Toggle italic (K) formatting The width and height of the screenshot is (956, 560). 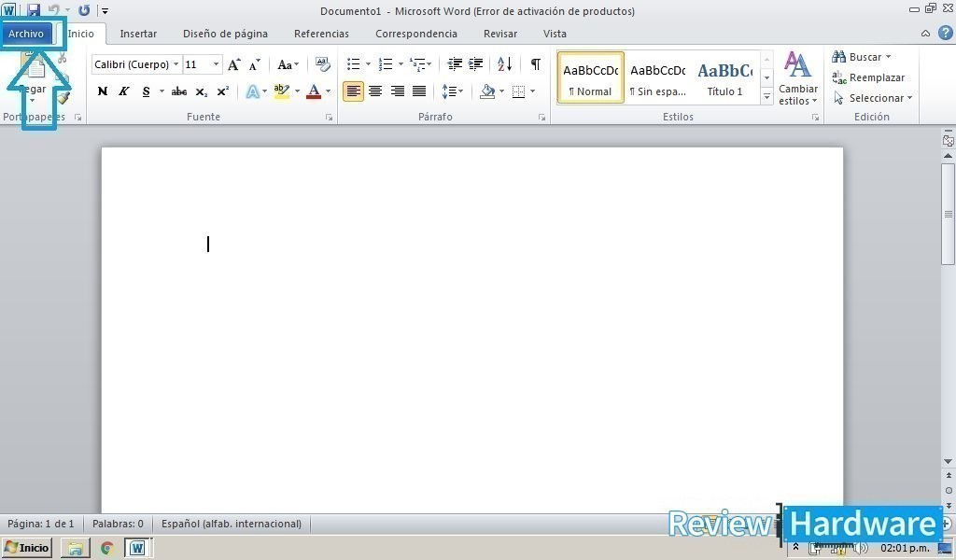(124, 91)
